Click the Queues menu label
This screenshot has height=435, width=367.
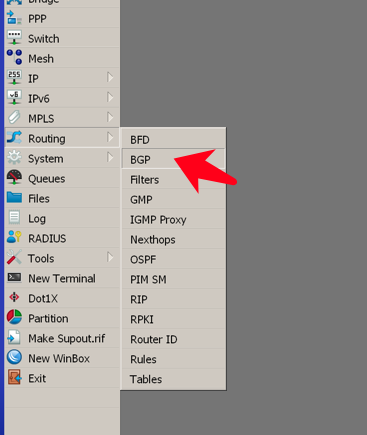(47, 179)
